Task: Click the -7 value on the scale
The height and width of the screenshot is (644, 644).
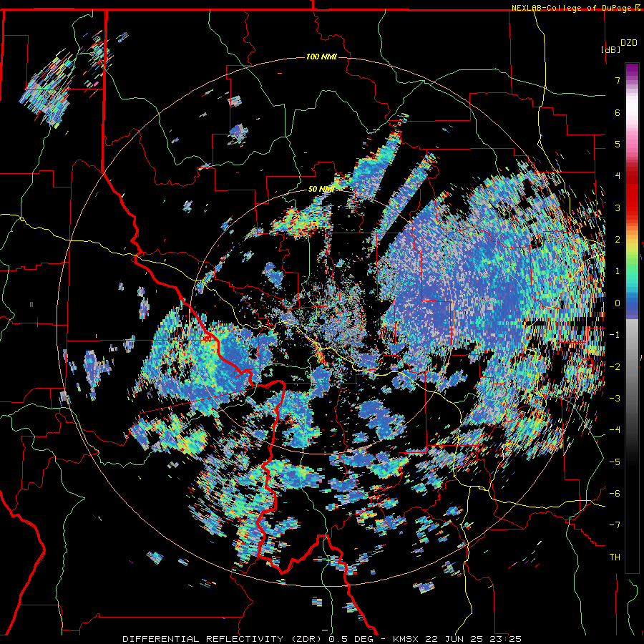Action: click(615, 525)
